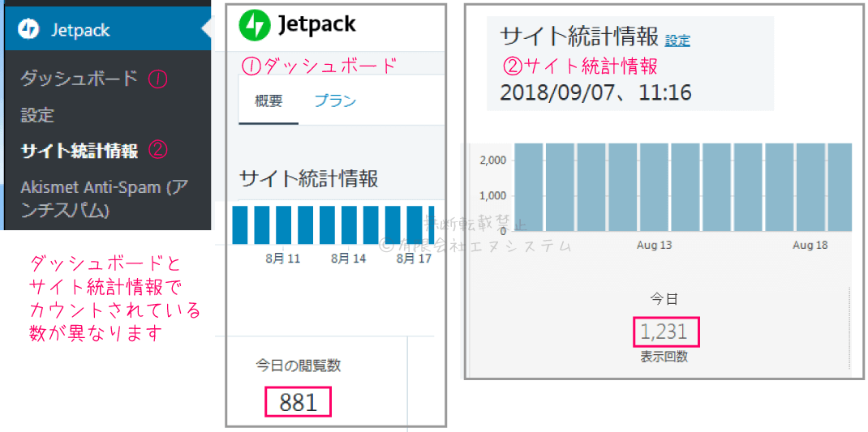Click the Aug 18 axis label
868x432 pixels.
(810, 245)
